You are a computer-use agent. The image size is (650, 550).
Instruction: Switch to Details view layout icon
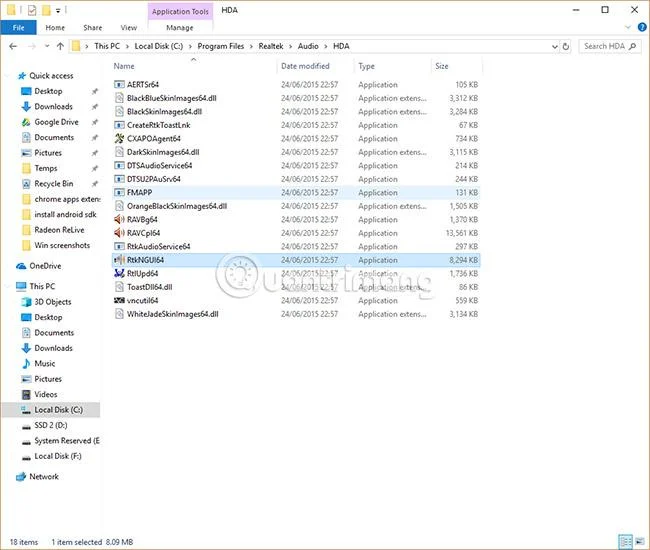(x=625, y=541)
